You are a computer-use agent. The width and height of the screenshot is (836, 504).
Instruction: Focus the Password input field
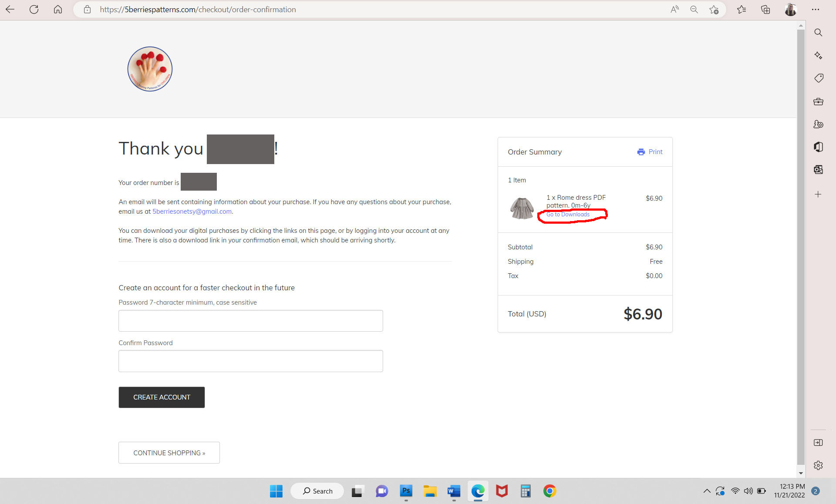pyautogui.click(x=250, y=321)
